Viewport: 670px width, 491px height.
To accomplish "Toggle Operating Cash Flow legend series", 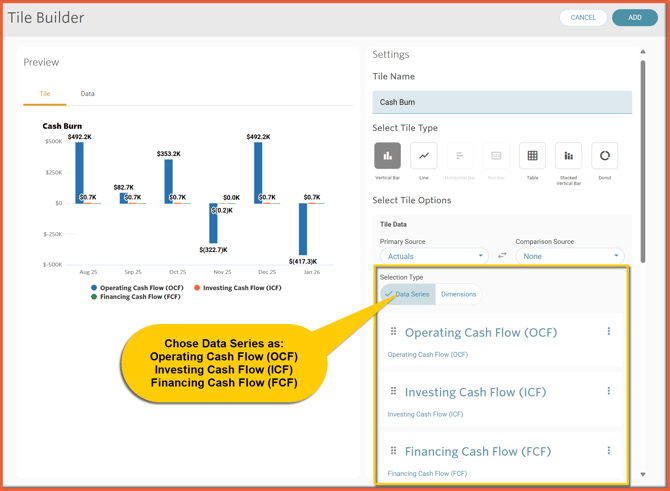I will [x=141, y=288].
